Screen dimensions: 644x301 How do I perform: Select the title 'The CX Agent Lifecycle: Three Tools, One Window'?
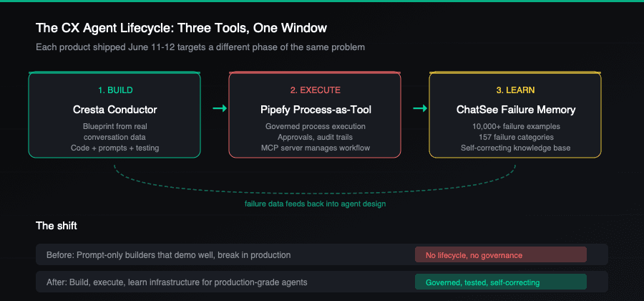pos(181,28)
